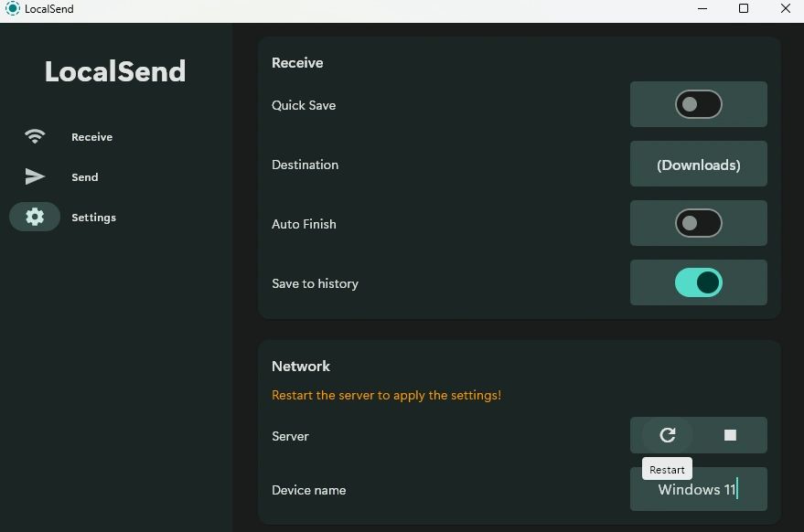Stop the server with the square icon
This screenshot has height=532, width=804.
point(730,435)
